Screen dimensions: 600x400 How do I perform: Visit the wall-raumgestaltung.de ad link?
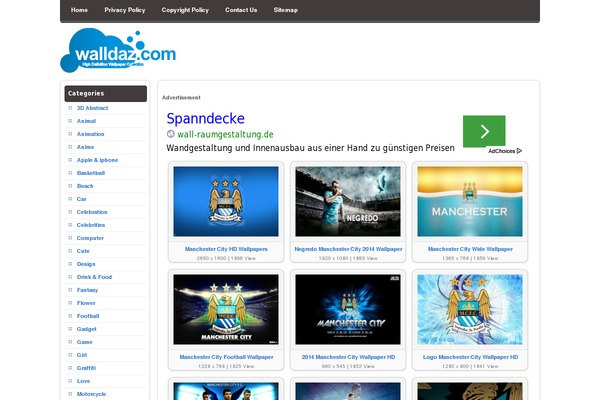(225, 134)
